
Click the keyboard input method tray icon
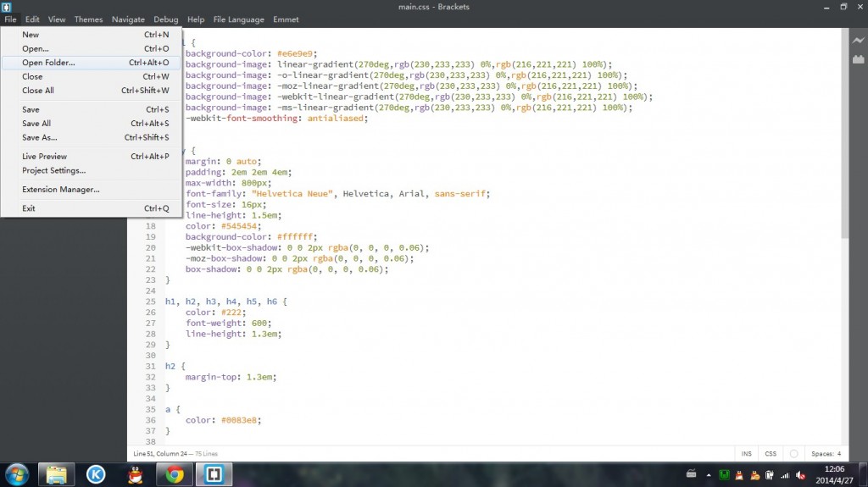click(x=692, y=474)
